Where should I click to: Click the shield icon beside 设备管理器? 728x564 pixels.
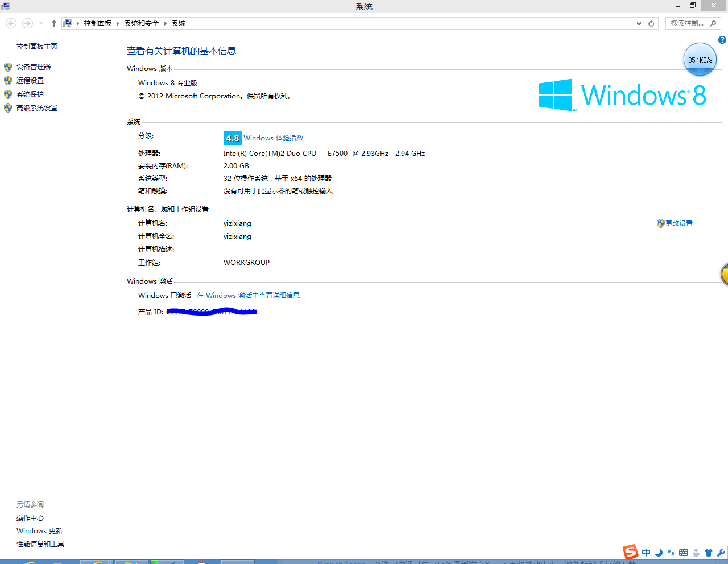pyautogui.click(x=8, y=67)
